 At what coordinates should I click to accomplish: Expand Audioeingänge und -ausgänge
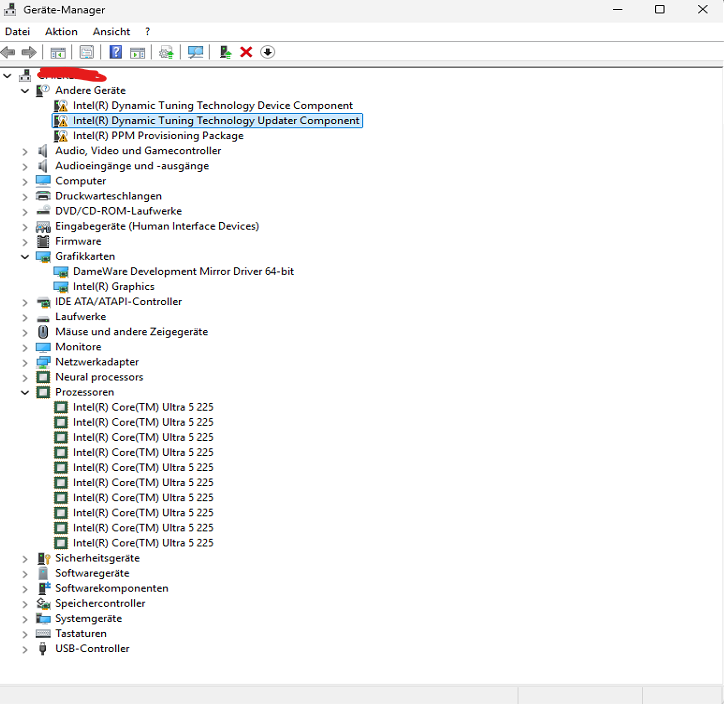coord(25,166)
